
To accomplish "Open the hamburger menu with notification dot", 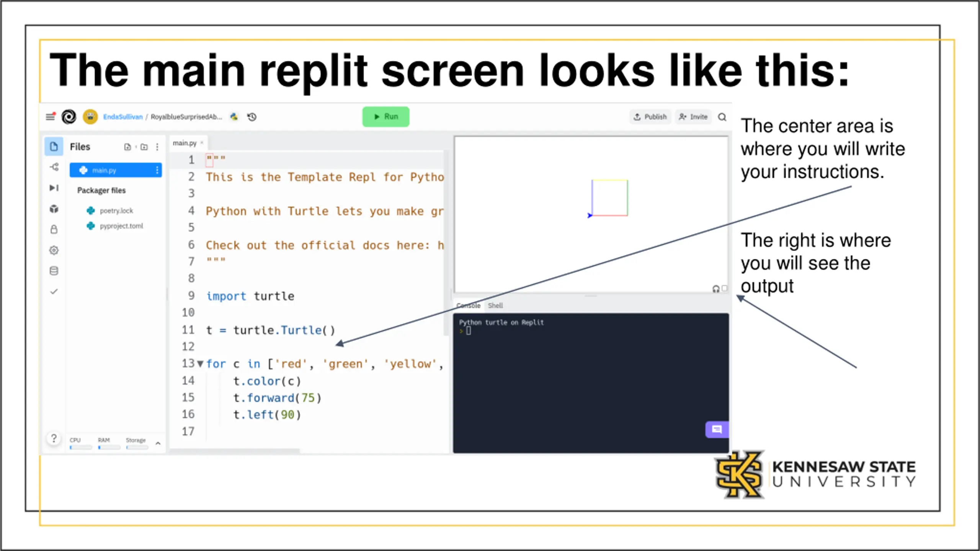I will coord(51,116).
